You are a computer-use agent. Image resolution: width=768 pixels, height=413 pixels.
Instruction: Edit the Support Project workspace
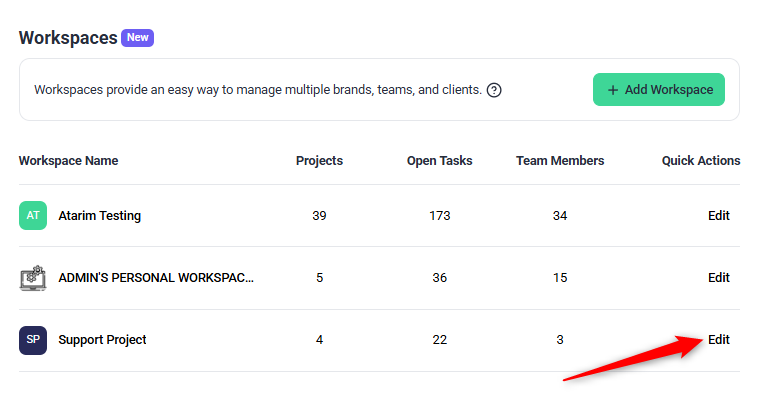point(718,340)
